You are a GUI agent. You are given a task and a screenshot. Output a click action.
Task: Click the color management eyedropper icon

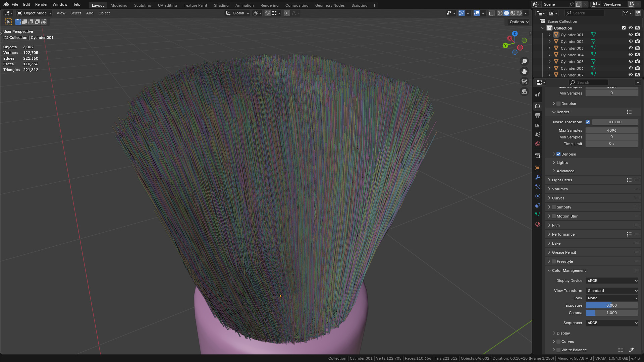631,350
